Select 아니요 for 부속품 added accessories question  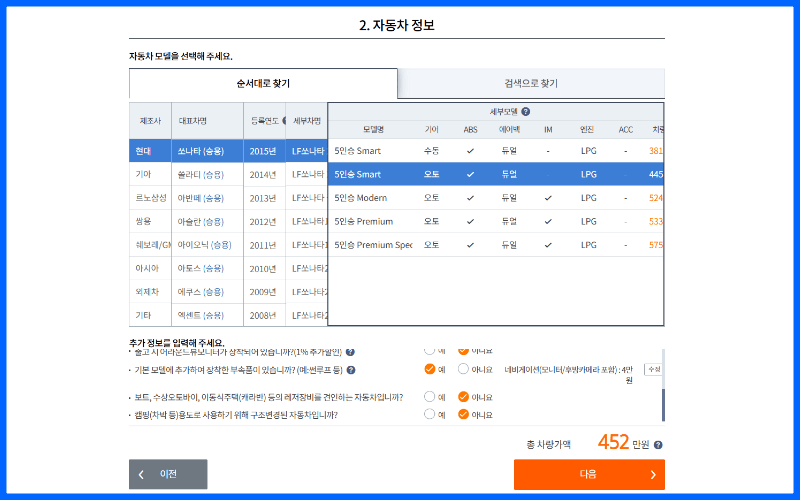463,369
